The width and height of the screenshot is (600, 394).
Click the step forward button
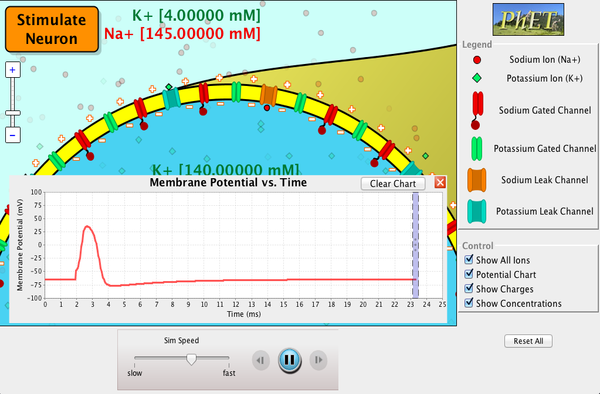coord(318,360)
